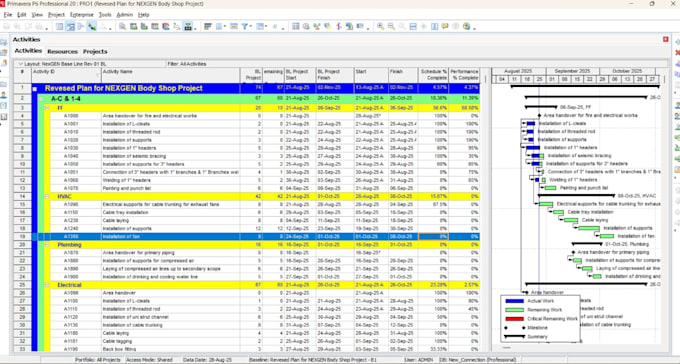Click the blue split-rows toolbar icon

coord(413,27)
